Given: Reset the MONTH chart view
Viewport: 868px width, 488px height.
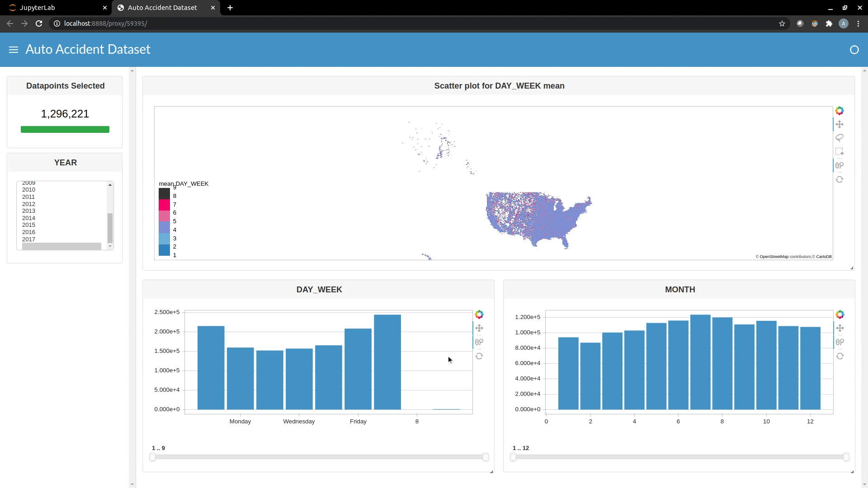Looking at the screenshot, I should pyautogui.click(x=840, y=356).
